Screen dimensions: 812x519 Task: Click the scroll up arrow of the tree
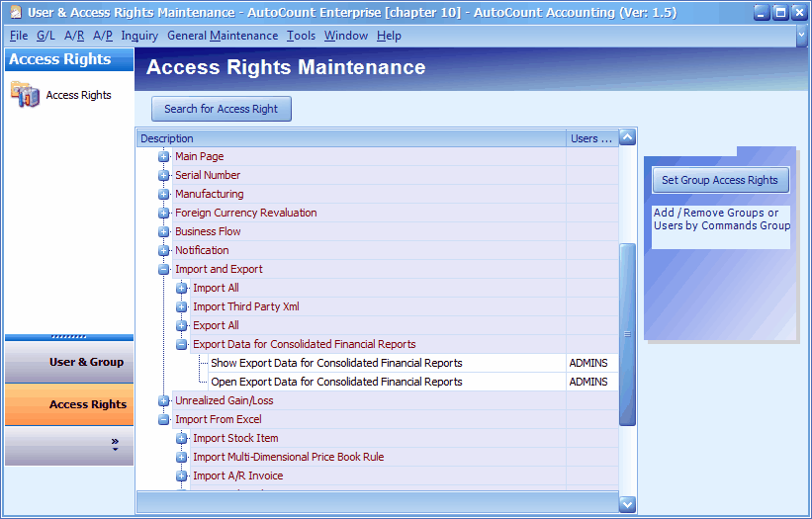coord(628,137)
